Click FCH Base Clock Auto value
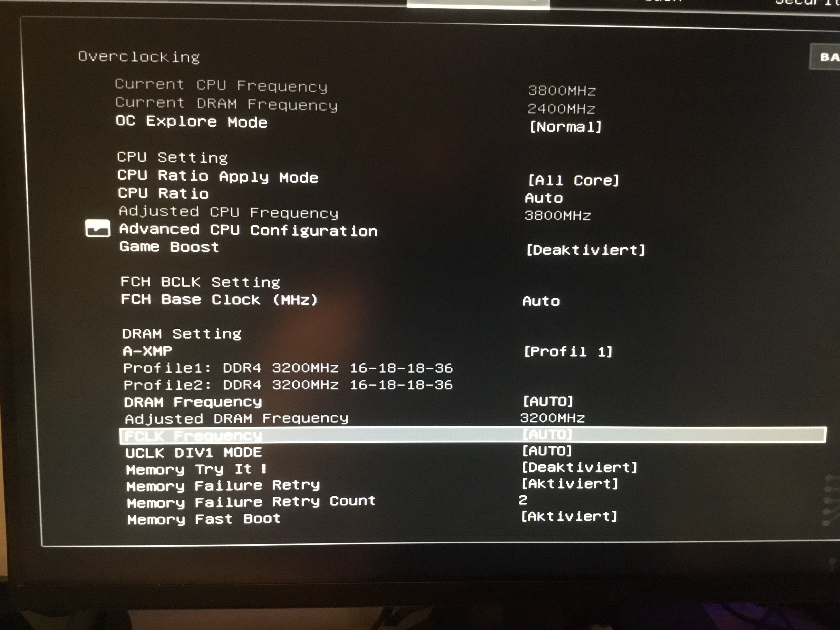The height and width of the screenshot is (630, 840). (541, 301)
